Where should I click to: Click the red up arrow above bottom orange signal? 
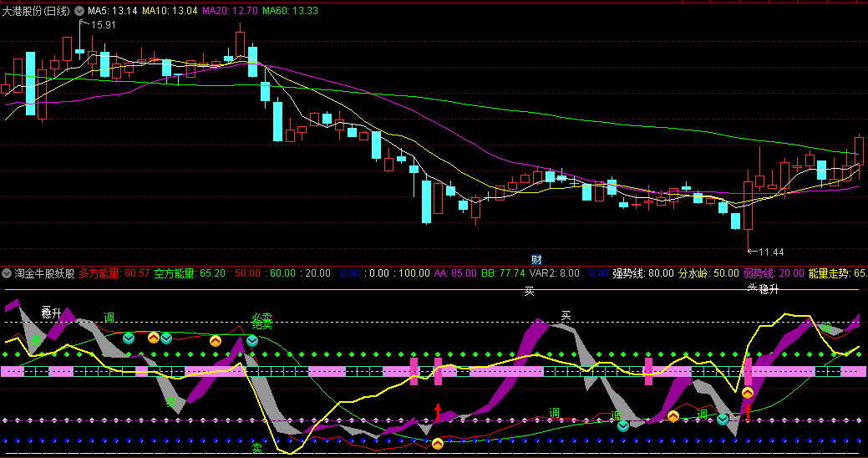coord(438,413)
